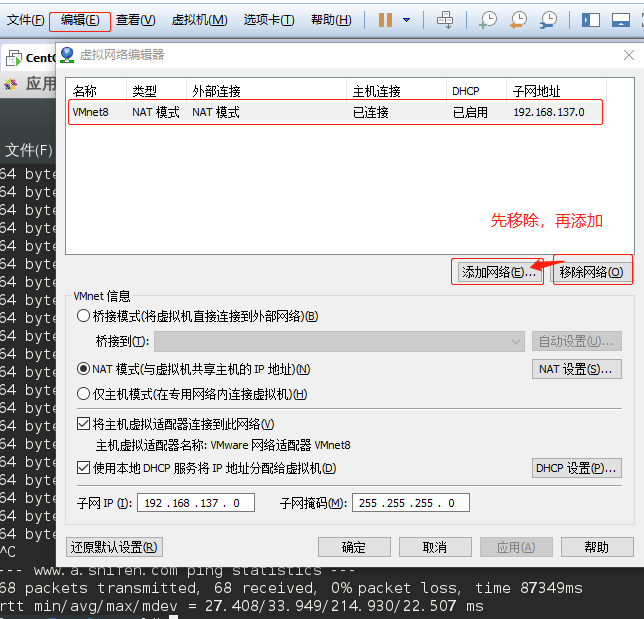
Task: Select the 桥接模式 radio button
Action: pos(83,316)
